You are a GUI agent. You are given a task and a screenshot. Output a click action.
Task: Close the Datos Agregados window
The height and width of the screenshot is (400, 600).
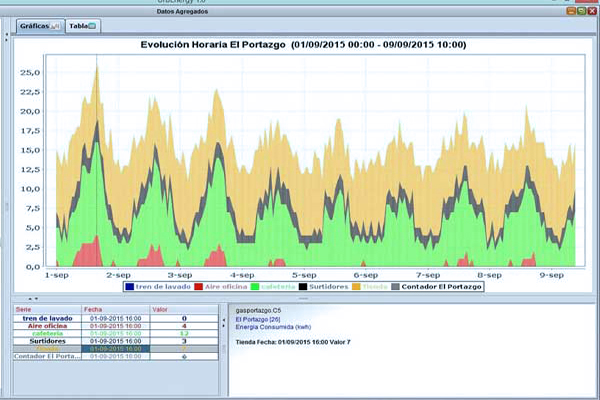[592, 11]
